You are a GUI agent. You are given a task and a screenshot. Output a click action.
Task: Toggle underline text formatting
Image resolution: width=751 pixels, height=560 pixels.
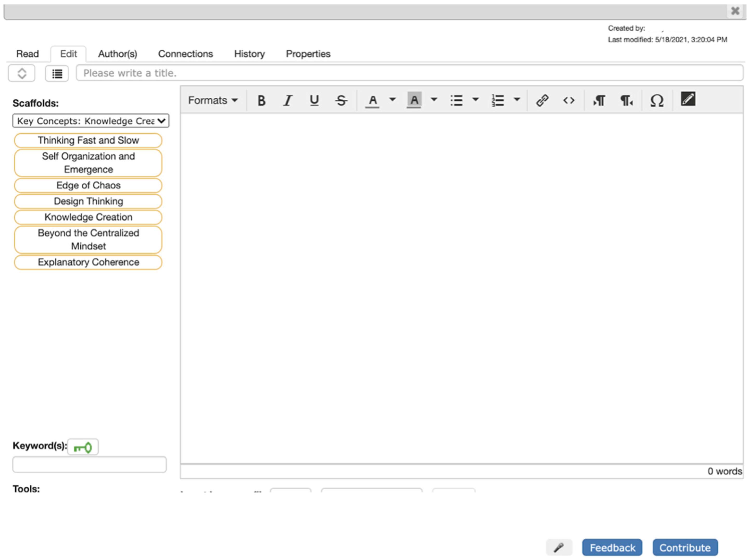(314, 100)
